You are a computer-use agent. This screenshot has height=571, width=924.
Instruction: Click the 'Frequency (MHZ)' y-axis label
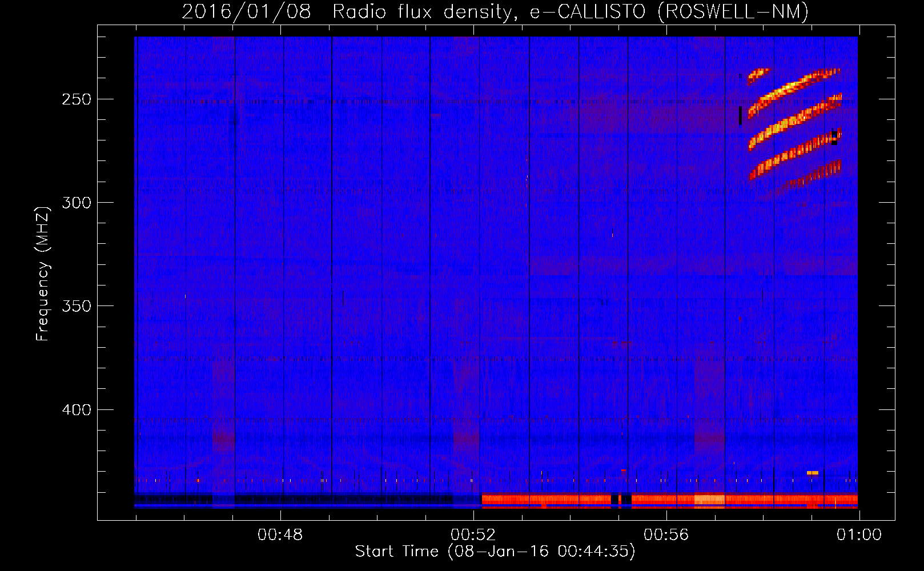(x=43, y=274)
